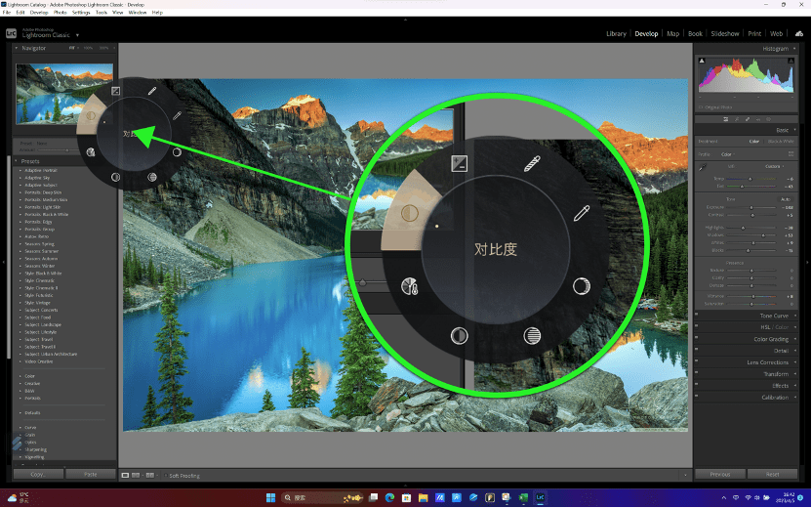
Task: Open Microsoft Edge from the taskbar
Action: click(389, 497)
